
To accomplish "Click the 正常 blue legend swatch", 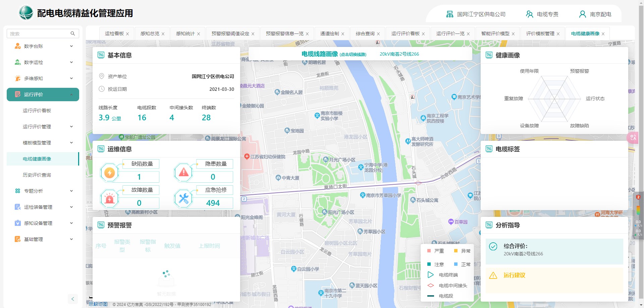I will pos(456,264).
